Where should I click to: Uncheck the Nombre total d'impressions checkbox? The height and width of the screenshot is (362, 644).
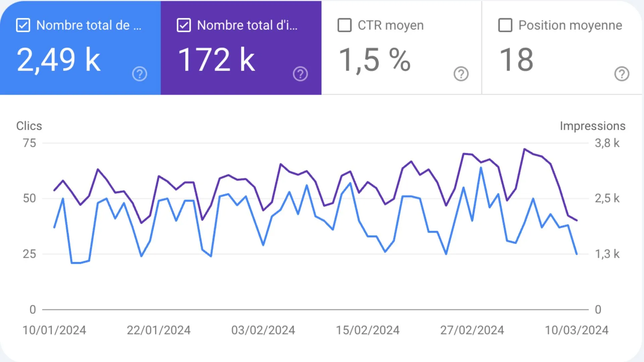(183, 25)
